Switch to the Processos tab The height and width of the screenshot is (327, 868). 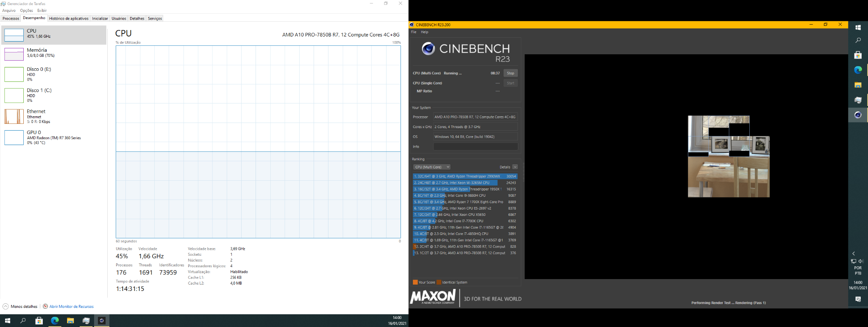[11, 19]
